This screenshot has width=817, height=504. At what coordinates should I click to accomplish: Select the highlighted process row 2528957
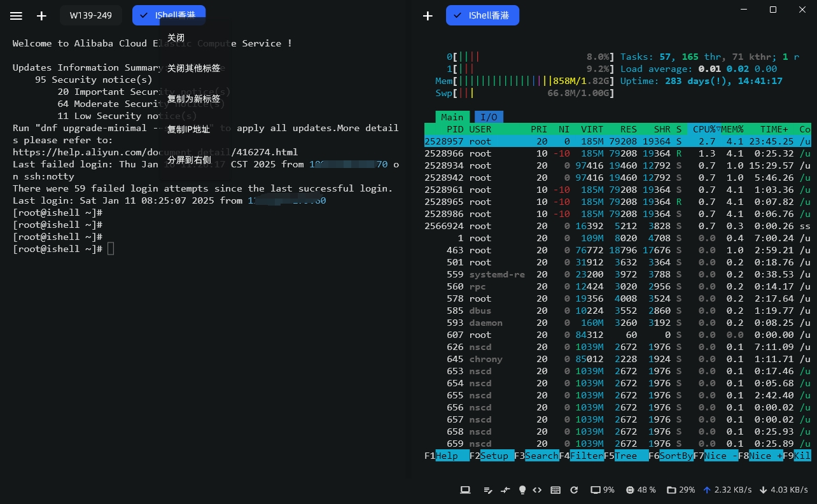(x=618, y=141)
